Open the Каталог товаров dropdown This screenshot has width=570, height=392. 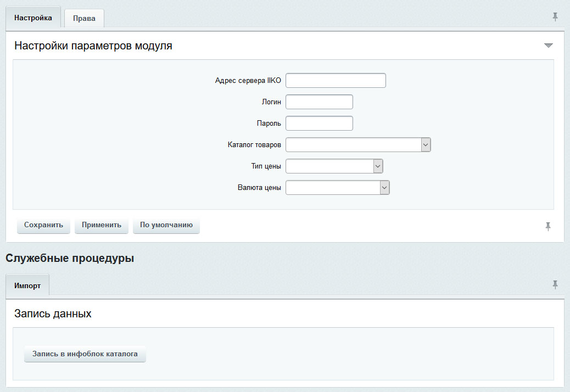[358, 145]
